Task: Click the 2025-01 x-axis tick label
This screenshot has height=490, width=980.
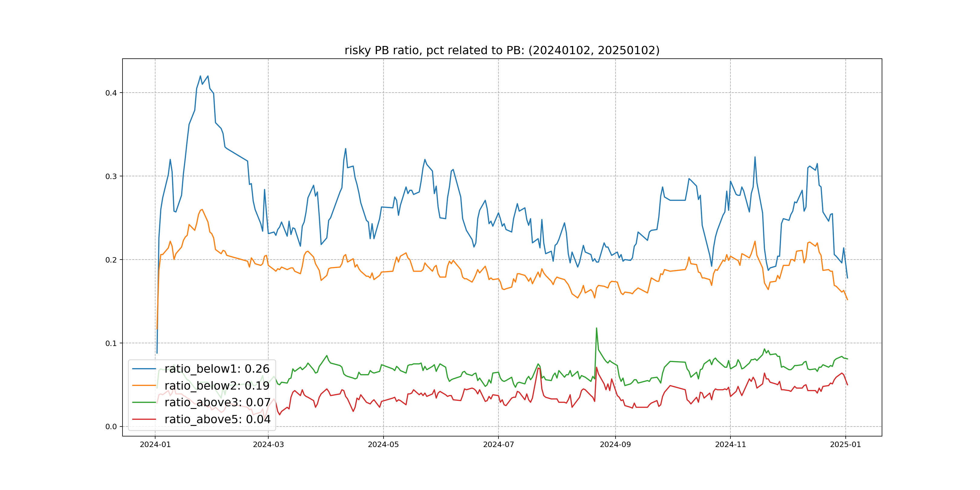Action: pos(845,445)
